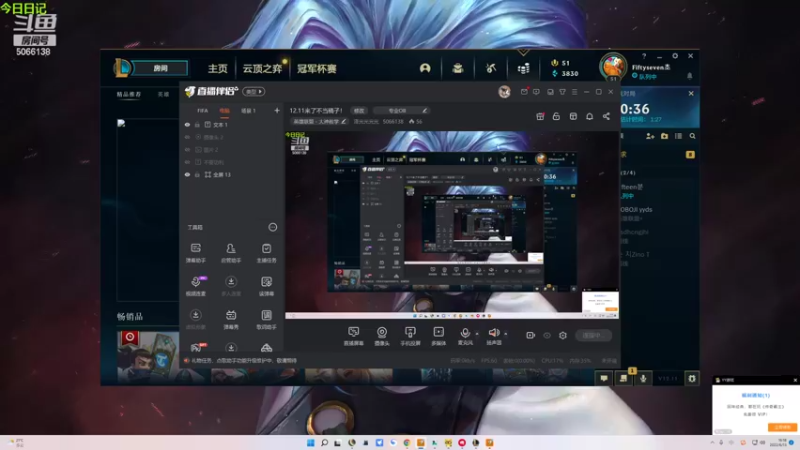Click the 修改 button beside the stream title
This screenshot has width=800, height=450.
(x=359, y=110)
